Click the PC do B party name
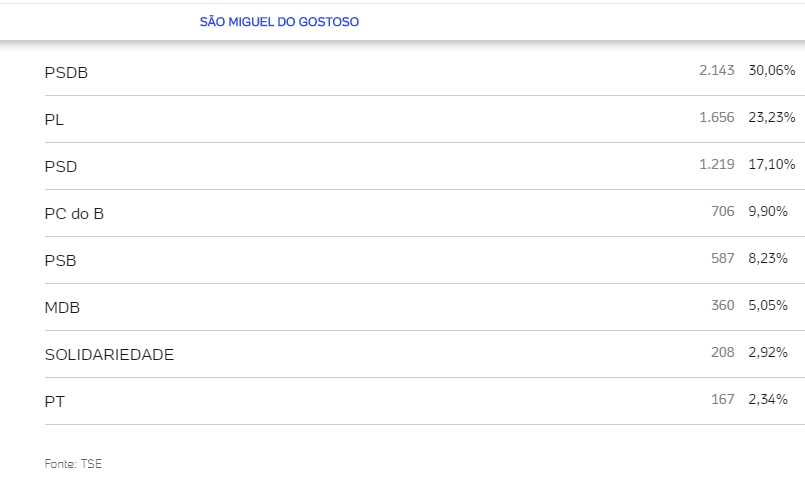Image resolution: width=805 pixels, height=483 pixels. coord(74,213)
